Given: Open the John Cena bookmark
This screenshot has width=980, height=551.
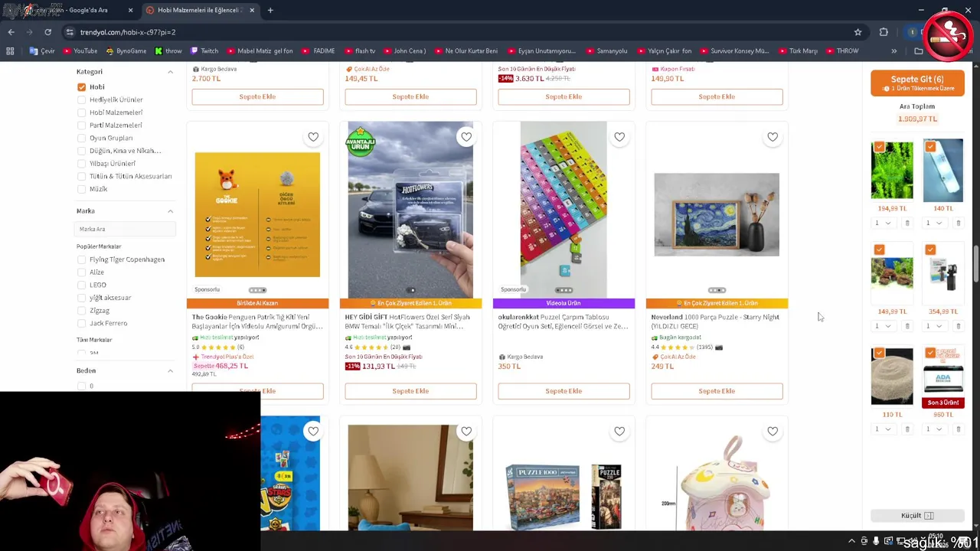Looking at the screenshot, I should point(404,51).
